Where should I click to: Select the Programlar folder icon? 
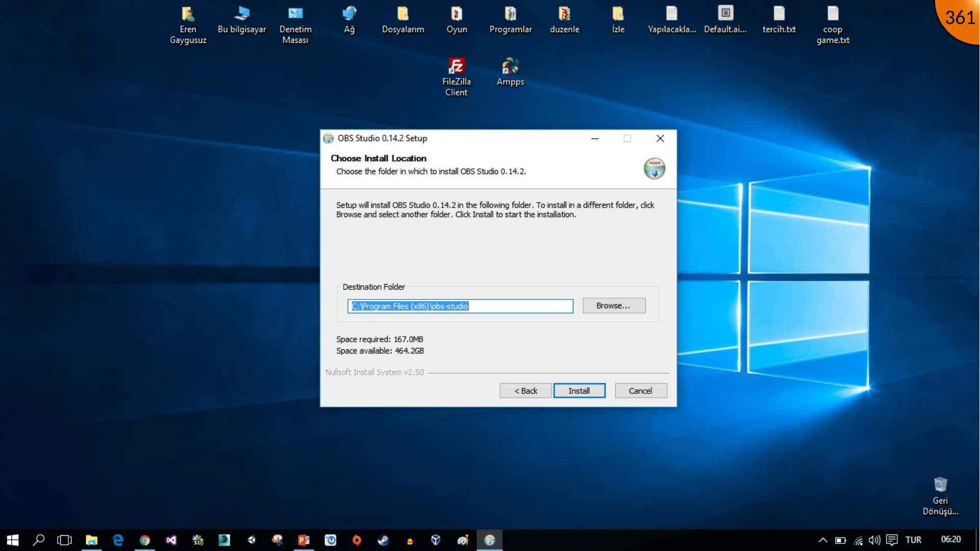(511, 20)
